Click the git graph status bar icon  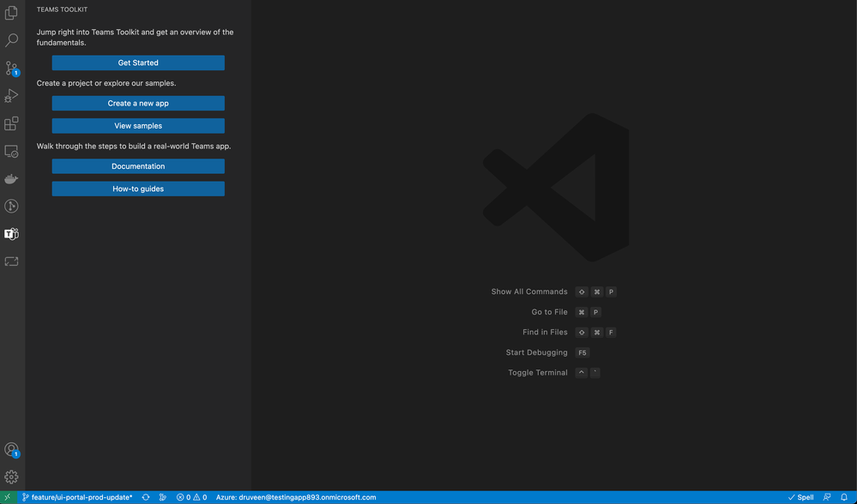(162, 497)
